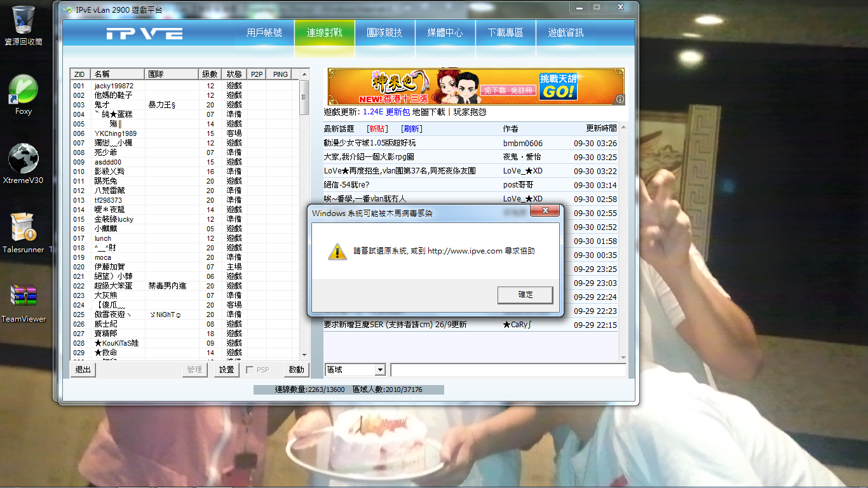Toggle the PSP checkbox
868x488 pixels.
click(250, 370)
